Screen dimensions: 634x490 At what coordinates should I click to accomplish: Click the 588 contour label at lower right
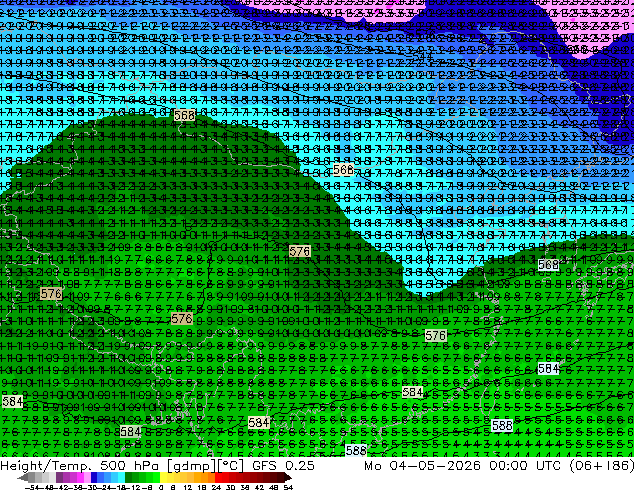[502, 425]
